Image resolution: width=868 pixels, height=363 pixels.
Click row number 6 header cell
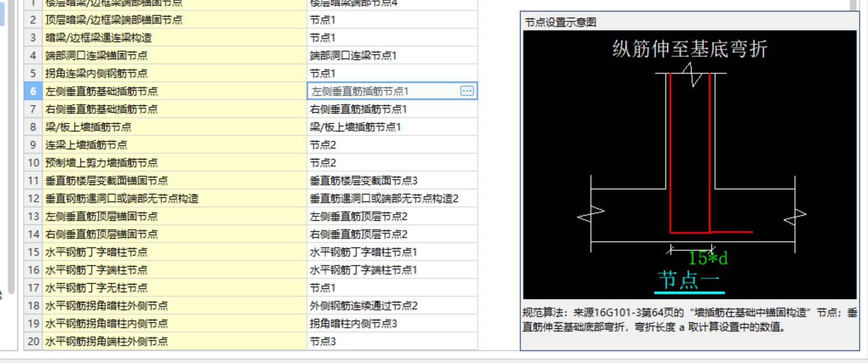click(x=33, y=91)
